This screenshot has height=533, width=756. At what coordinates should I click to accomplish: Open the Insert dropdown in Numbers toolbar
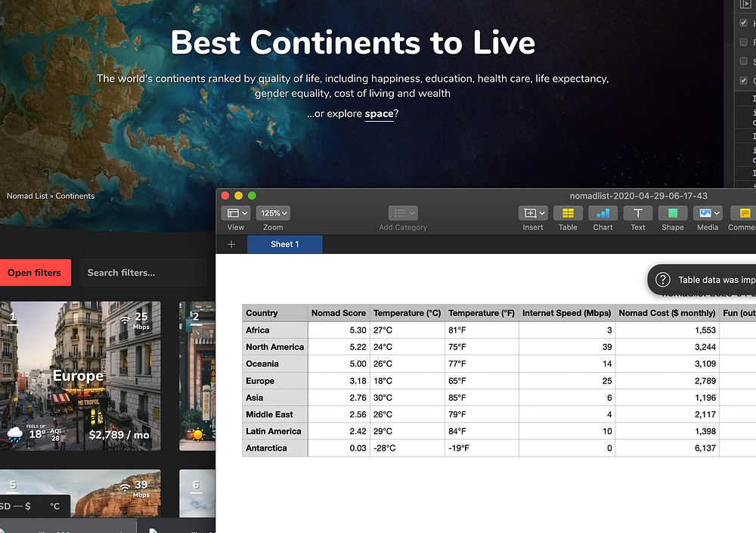click(x=533, y=213)
